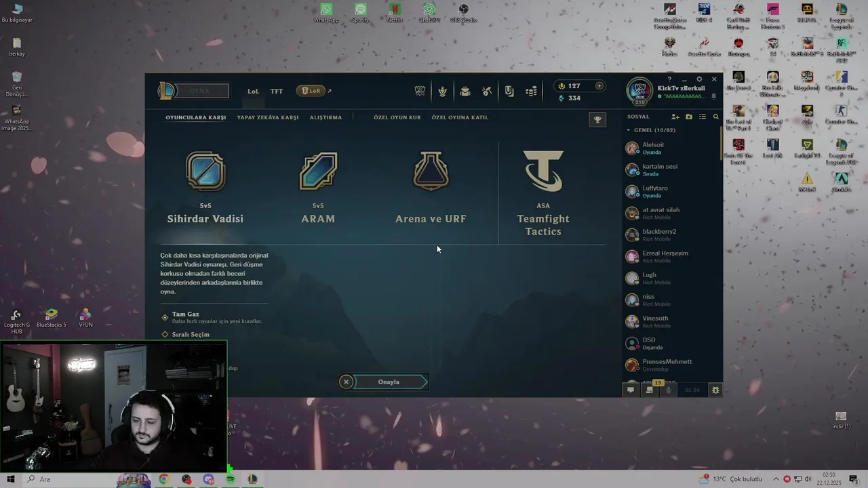Choose the Sıralı Seçim queue option
868x488 pixels.
point(185,334)
